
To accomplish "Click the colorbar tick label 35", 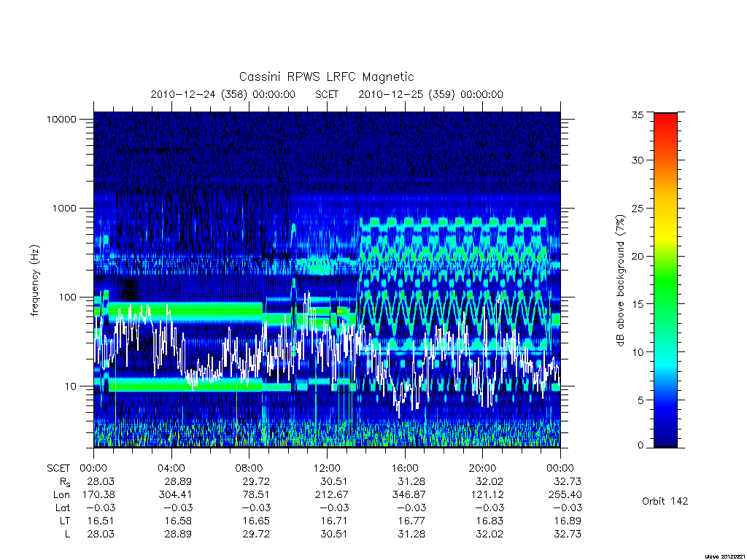I will [637, 114].
